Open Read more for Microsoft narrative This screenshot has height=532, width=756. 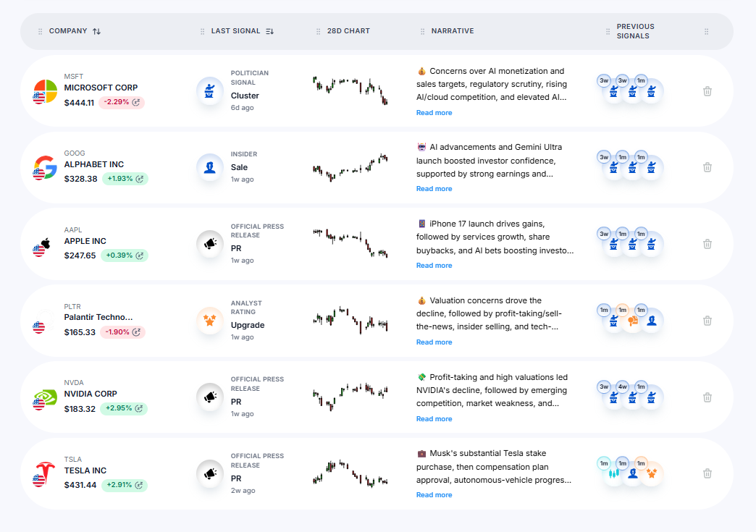click(434, 113)
